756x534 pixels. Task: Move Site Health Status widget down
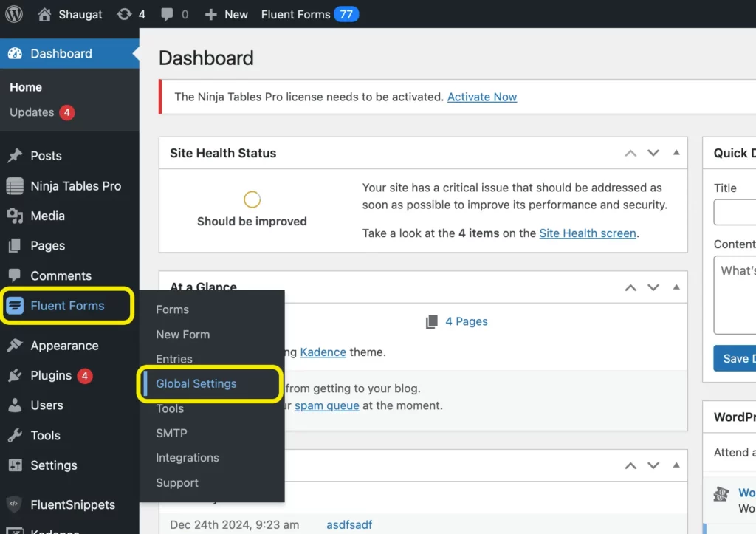click(x=653, y=154)
